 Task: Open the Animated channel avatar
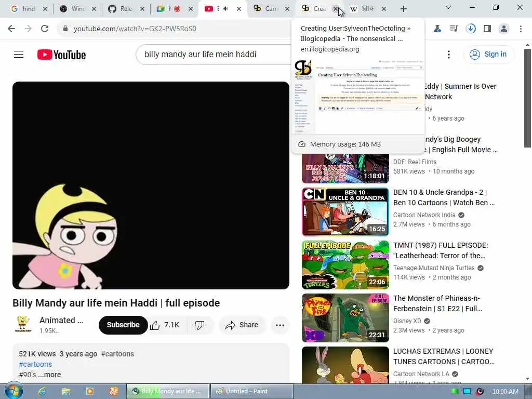(x=23, y=324)
